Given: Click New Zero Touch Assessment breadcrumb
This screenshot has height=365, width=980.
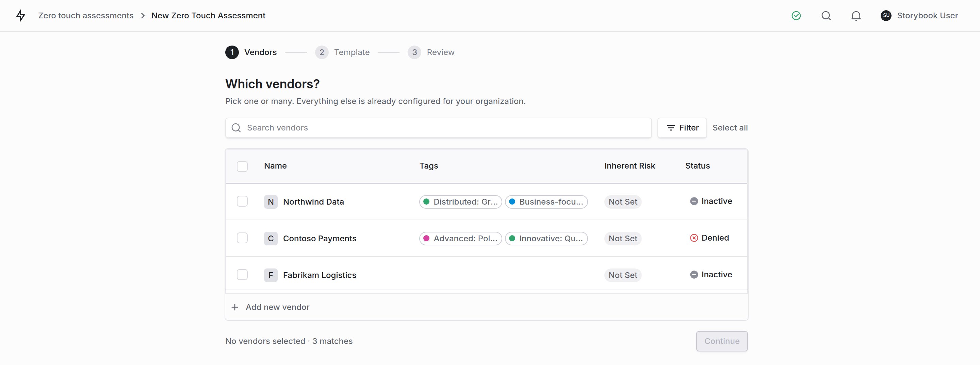Looking at the screenshot, I should click(209, 16).
